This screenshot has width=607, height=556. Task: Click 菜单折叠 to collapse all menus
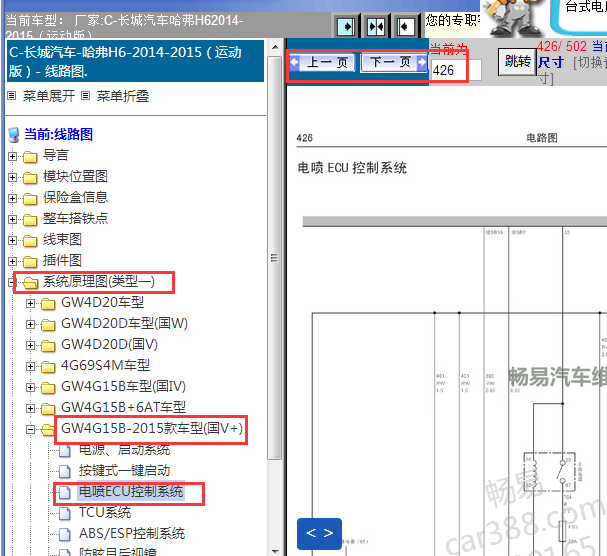tap(123, 96)
